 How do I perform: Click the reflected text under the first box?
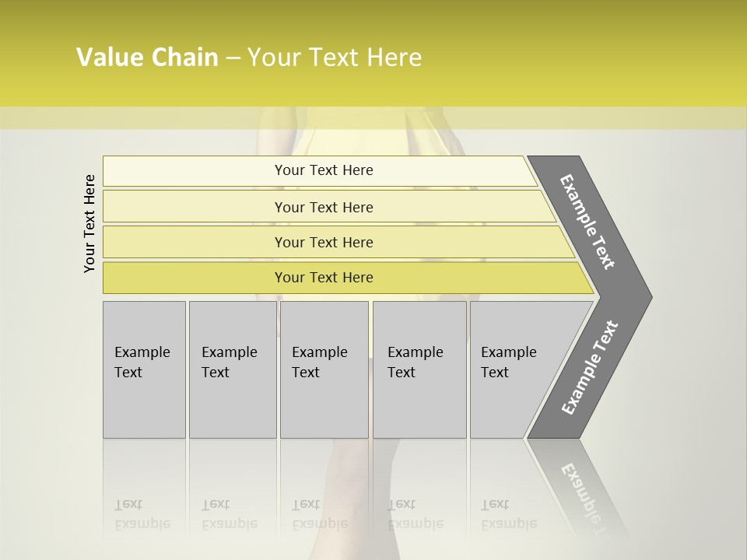pyautogui.click(x=142, y=513)
